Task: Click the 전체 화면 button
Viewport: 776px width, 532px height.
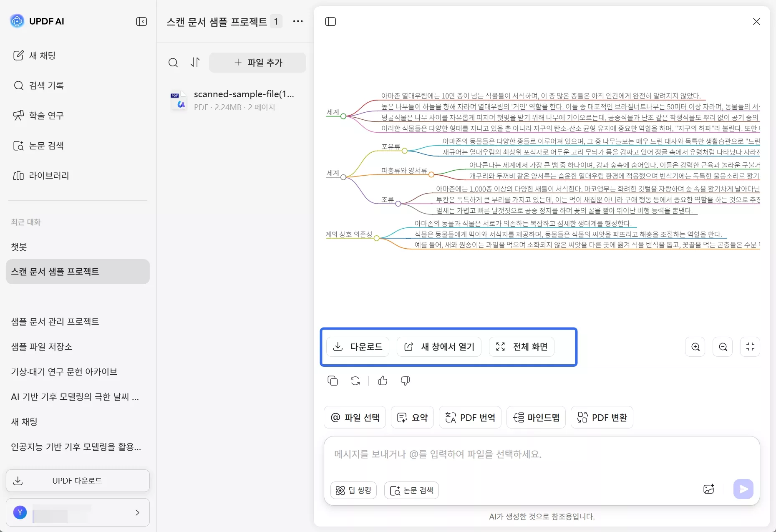Action: tap(522, 347)
